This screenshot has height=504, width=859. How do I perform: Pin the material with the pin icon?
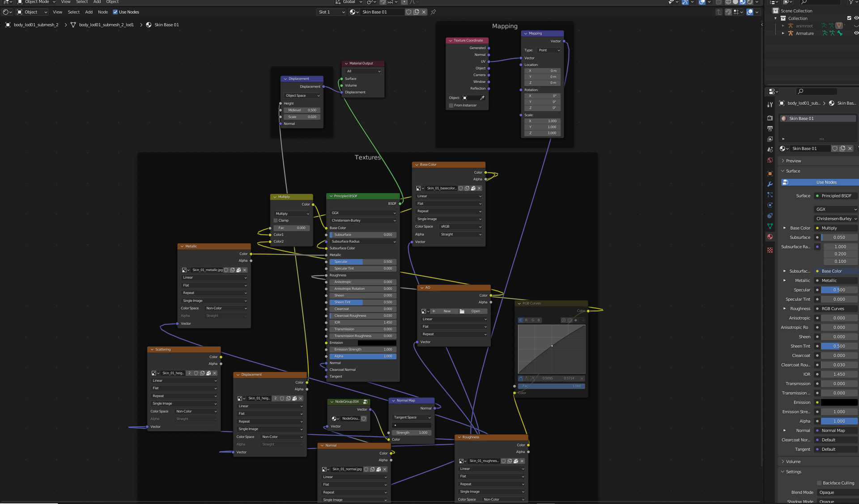[x=433, y=12]
